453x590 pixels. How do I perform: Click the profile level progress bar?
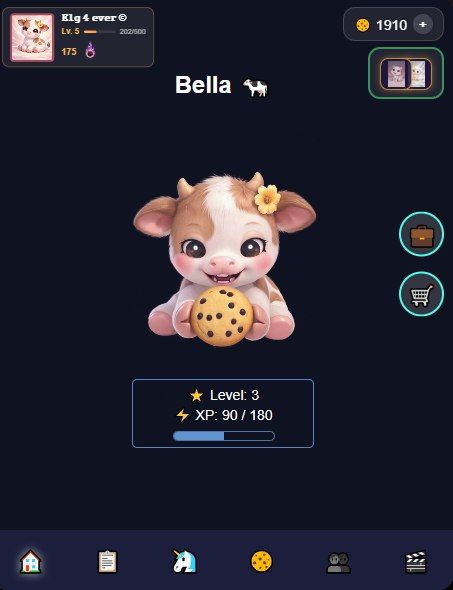click(x=100, y=32)
